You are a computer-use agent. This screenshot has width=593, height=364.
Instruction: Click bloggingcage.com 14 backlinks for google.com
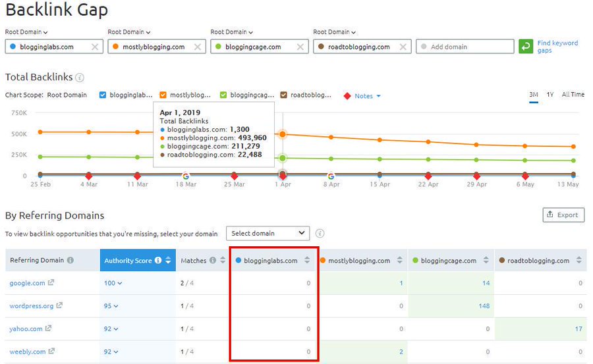486,283
